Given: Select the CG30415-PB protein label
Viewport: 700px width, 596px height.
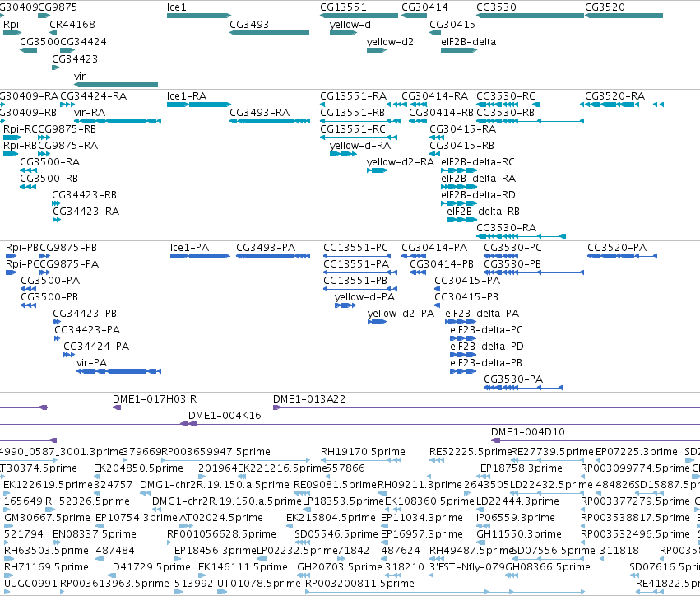Looking at the screenshot, I should [x=466, y=297].
